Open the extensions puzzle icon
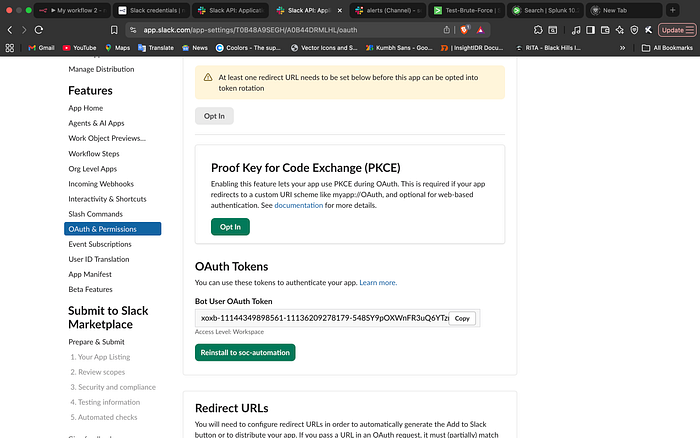Viewport: 700px width, 438px height. click(x=538, y=30)
